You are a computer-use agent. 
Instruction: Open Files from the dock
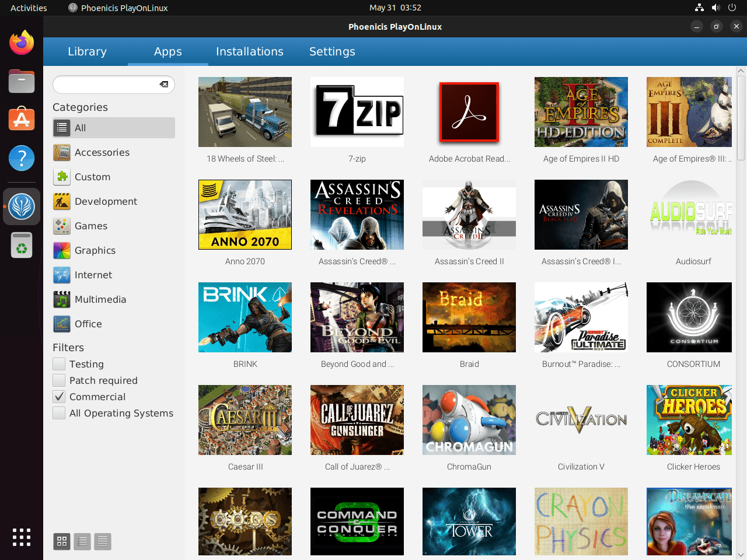click(x=22, y=81)
